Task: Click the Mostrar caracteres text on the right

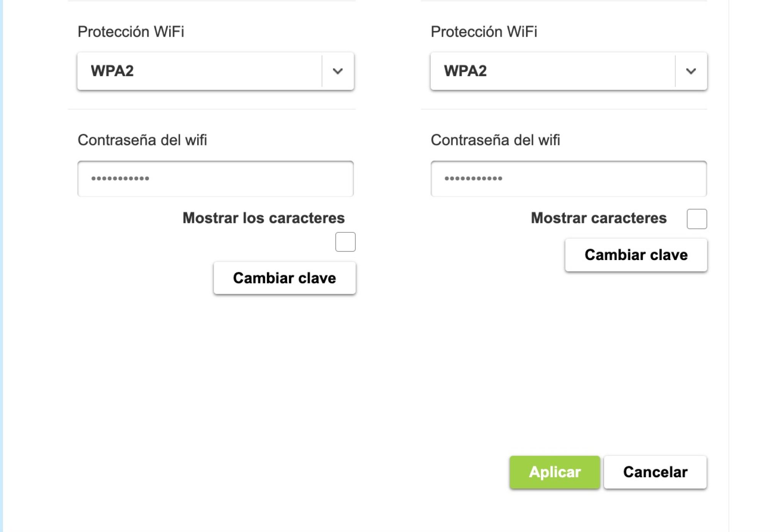Action: (x=598, y=218)
